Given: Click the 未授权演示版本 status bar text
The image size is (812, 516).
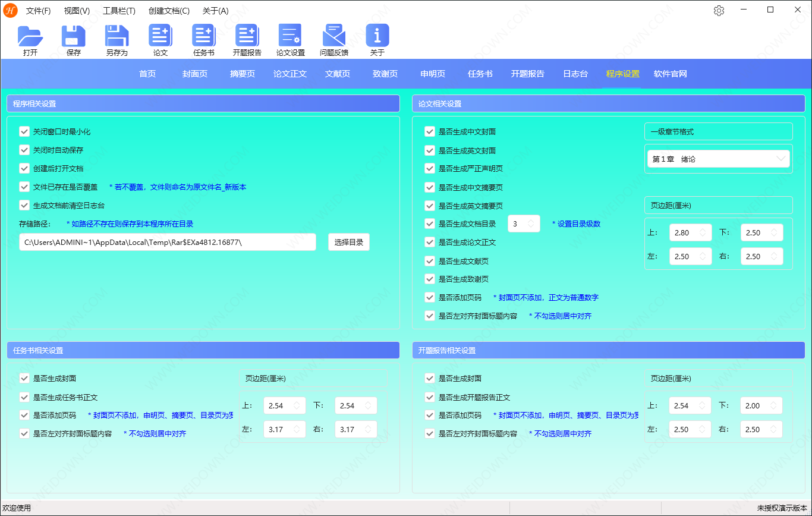Looking at the screenshot, I should (782, 508).
